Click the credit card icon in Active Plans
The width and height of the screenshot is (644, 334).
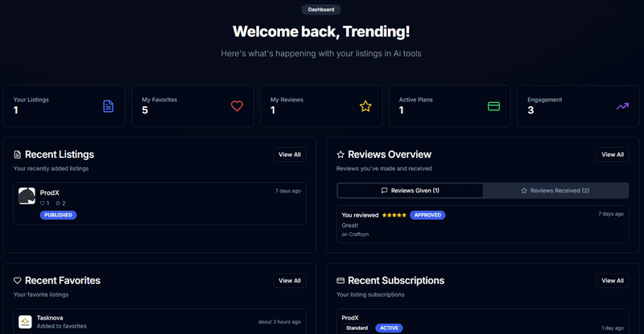493,106
